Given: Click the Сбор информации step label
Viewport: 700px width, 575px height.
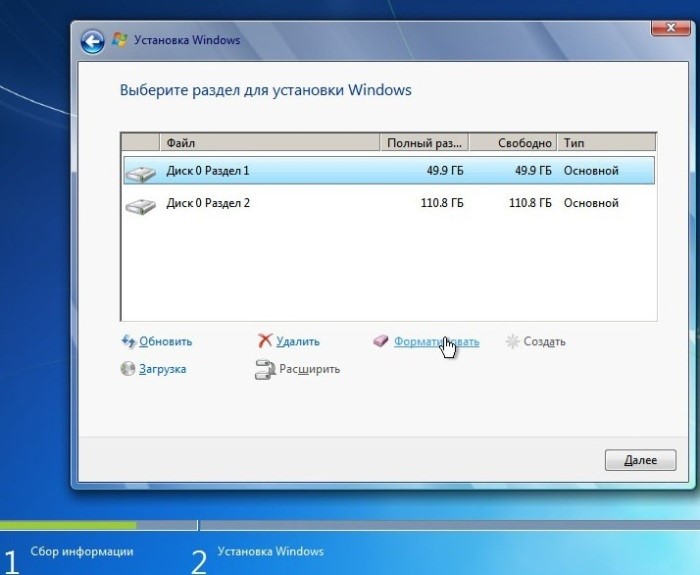Looking at the screenshot, I should pos(82,551).
